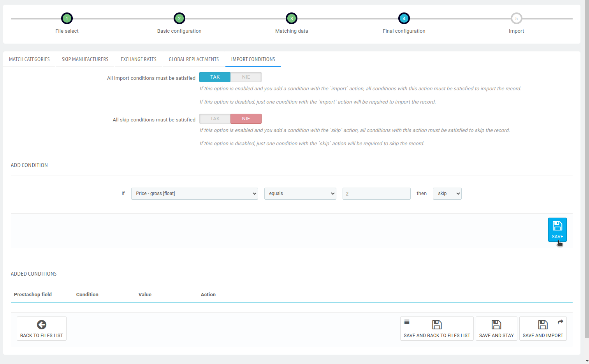Open the Global Replacements tab
The height and width of the screenshot is (364, 589).
194,59
